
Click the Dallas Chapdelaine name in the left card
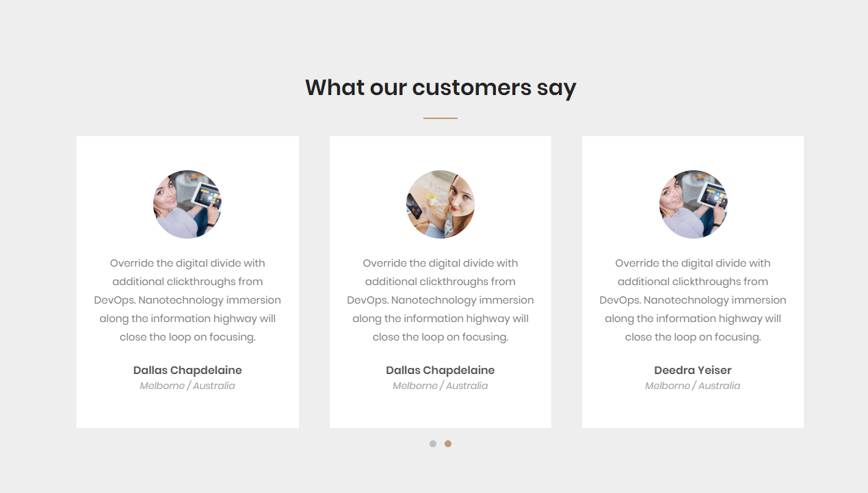[x=187, y=370]
